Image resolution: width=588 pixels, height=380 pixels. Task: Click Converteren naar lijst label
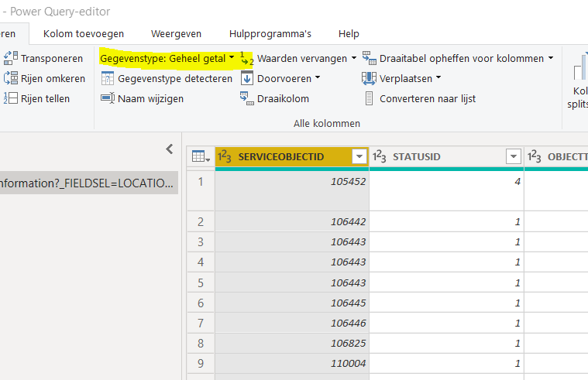[428, 98]
